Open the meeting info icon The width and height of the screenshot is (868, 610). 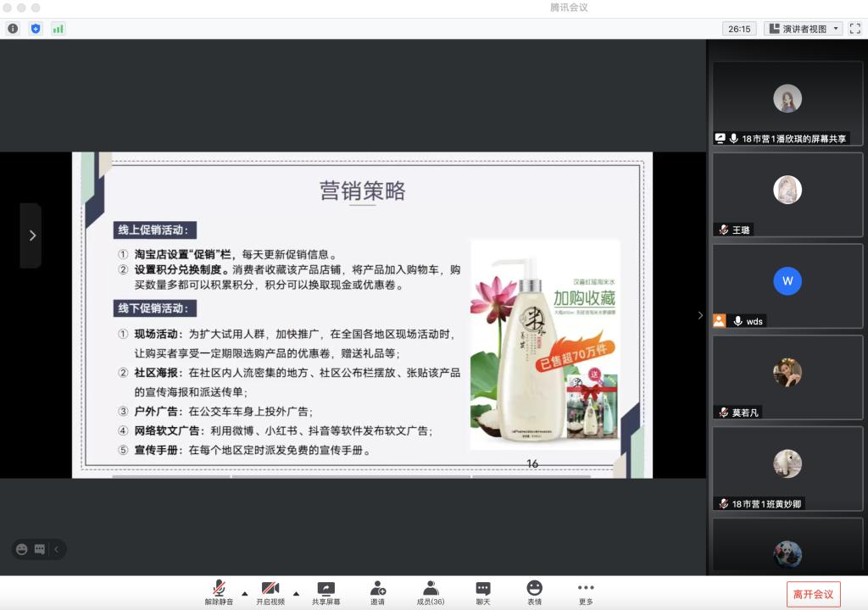13,28
